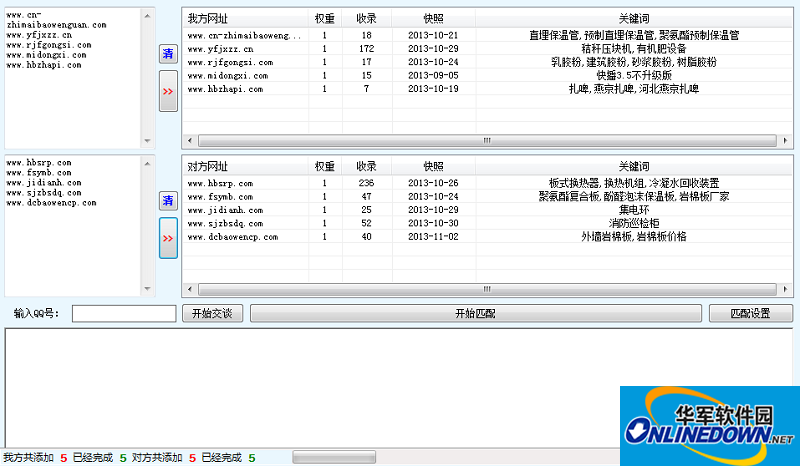This screenshot has width=800, height=466.
Task: Sort lower table by 快照 column header
Action: pyautogui.click(x=433, y=166)
